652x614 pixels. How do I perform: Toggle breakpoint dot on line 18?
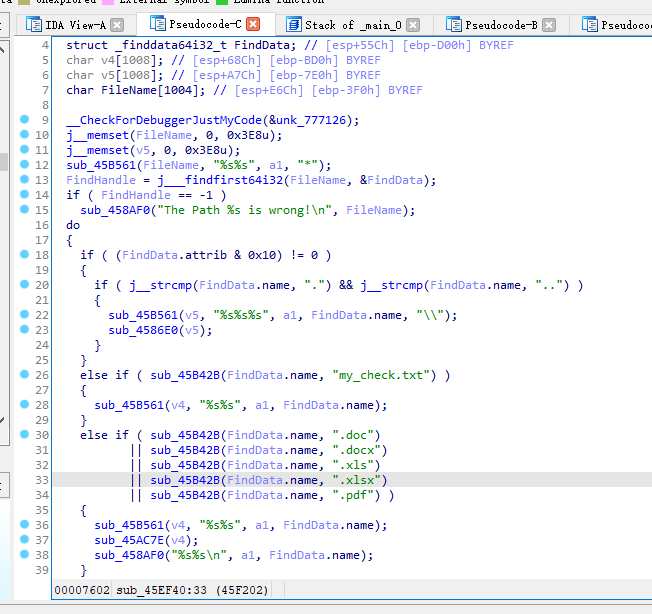pyautogui.click(x=25, y=254)
